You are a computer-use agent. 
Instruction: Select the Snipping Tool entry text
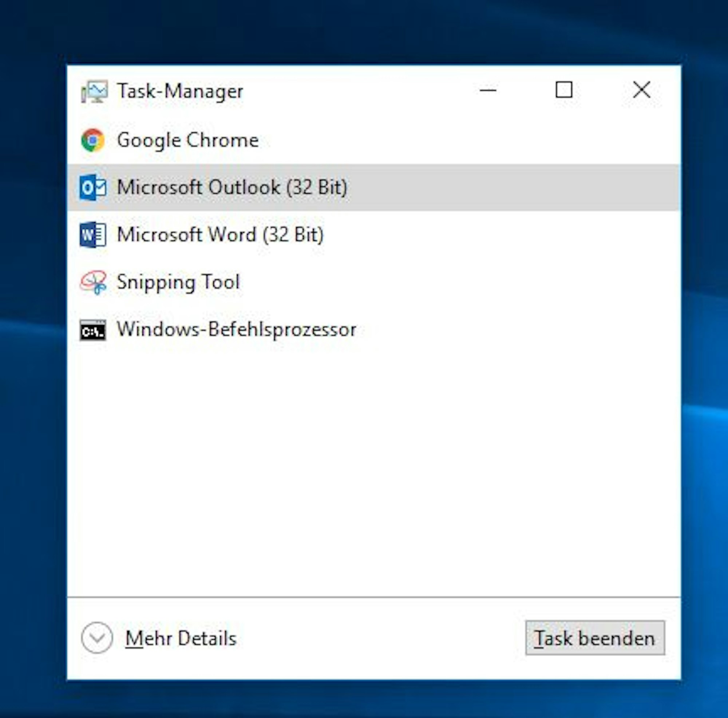tap(178, 282)
